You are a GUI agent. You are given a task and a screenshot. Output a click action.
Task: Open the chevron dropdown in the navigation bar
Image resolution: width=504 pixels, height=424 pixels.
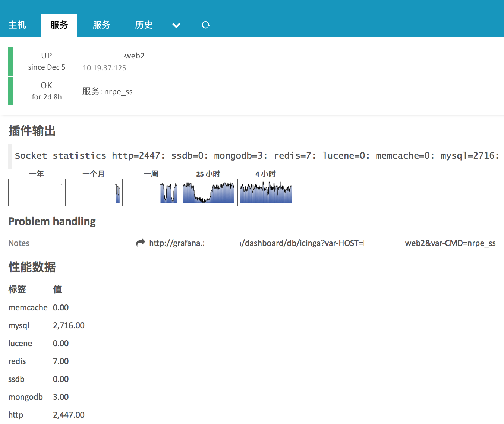coord(176,25)
